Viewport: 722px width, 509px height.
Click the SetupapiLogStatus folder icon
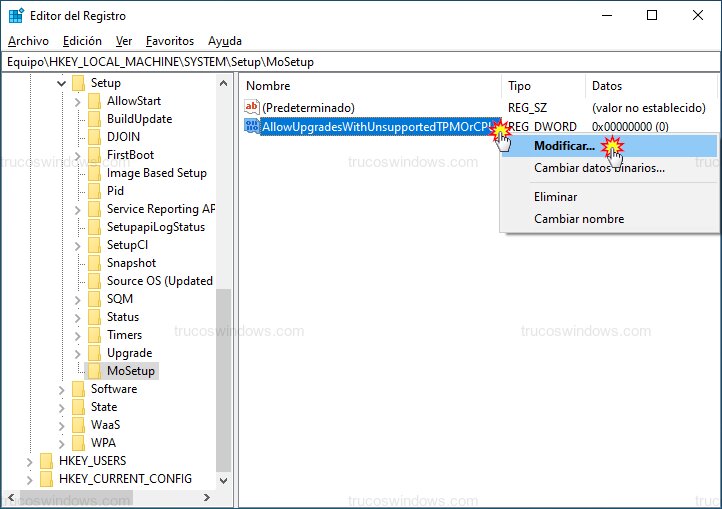tap(94, 227)
